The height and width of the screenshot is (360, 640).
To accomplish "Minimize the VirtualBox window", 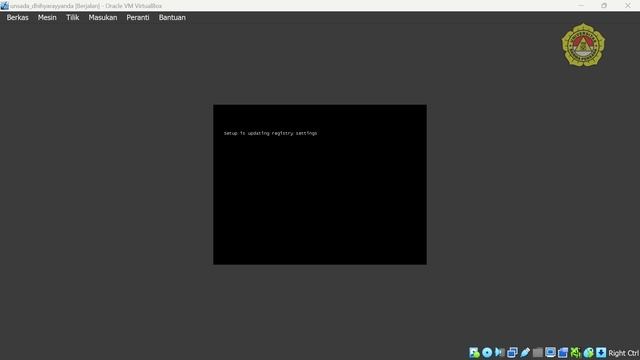I will point(581,6).
